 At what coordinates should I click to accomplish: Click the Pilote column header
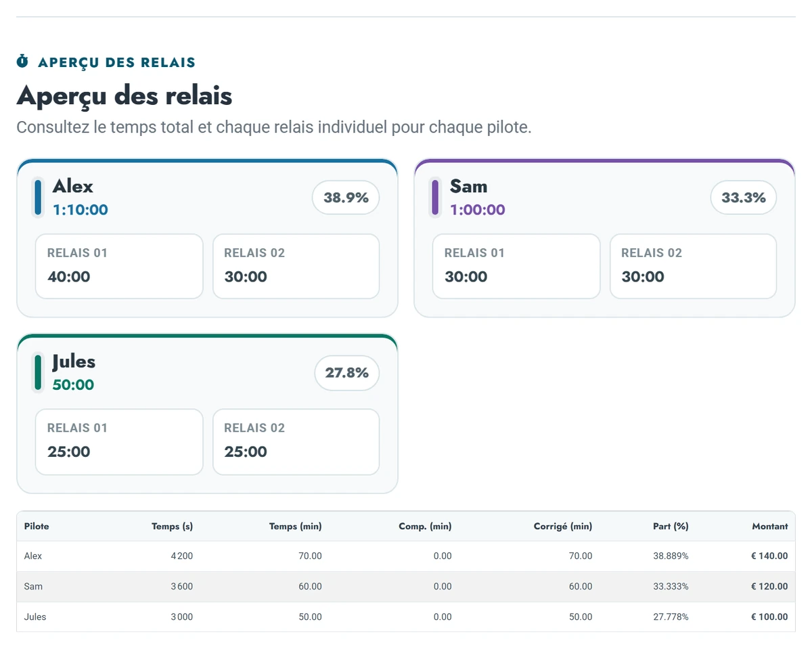(x=37, y=526)
